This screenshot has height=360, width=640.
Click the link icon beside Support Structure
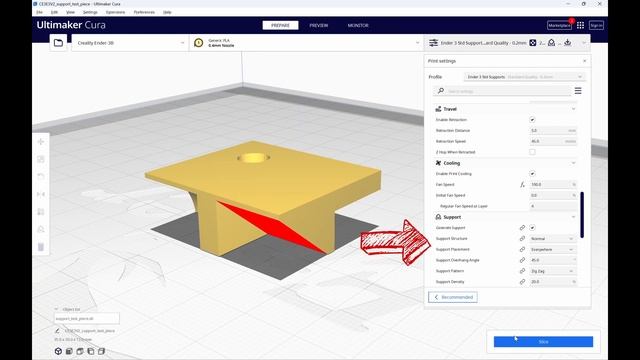pos(522,238)
